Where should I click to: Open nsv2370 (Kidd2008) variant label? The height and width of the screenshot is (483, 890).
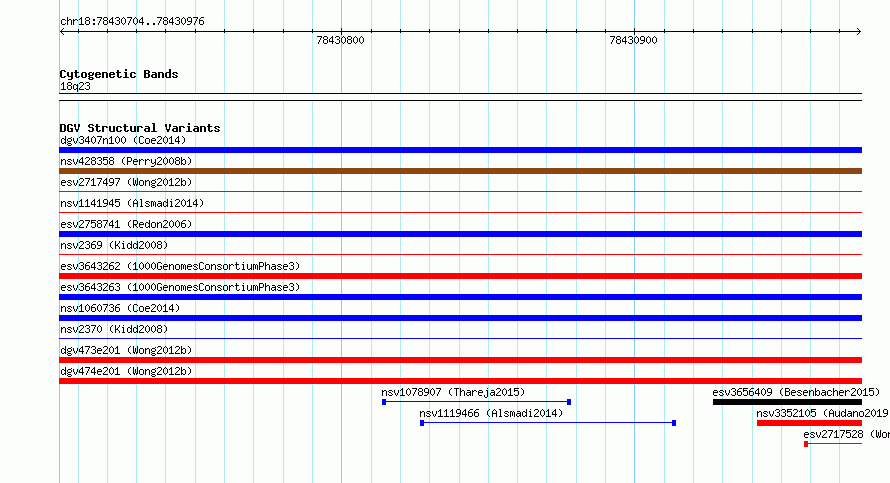point(114,329)
